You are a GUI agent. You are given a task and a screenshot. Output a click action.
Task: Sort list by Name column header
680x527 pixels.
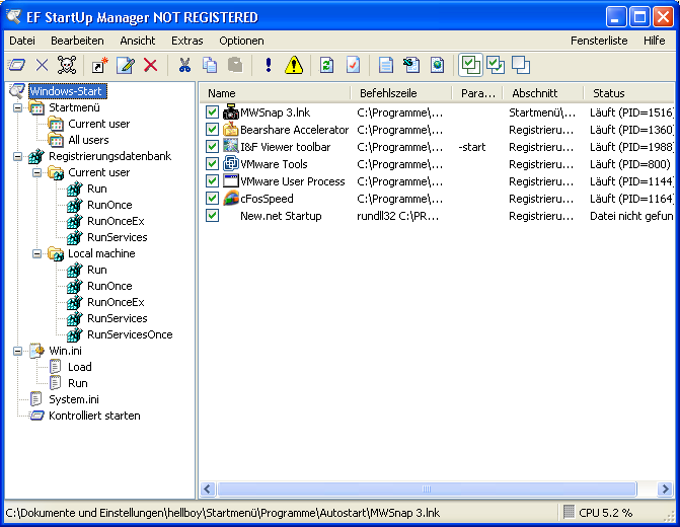point(275,93)
